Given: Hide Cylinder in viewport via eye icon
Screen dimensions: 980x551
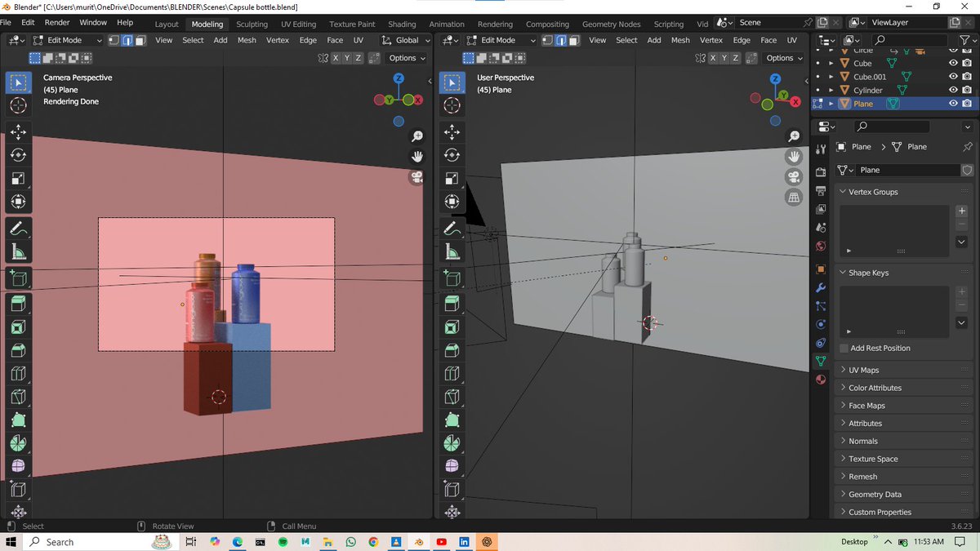Looking at the screenshot, I should coord(953,90).
